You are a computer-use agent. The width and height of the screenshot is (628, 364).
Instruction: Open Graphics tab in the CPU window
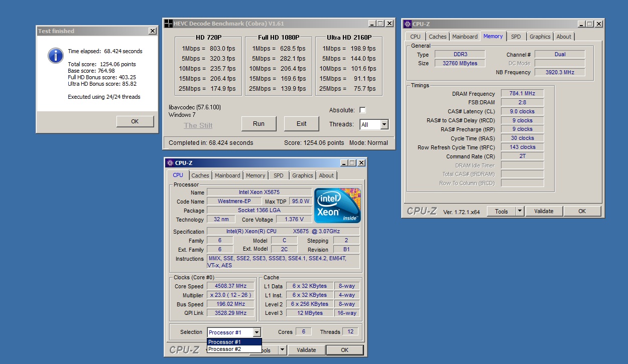[302, 175]
